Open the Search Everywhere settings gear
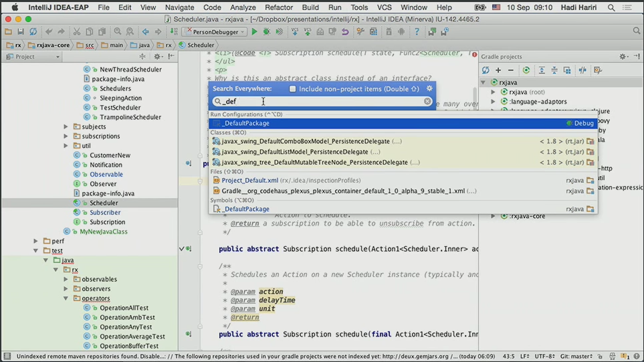Image resolution: width=644 pixels, height=362 pixels. point(429,88)
